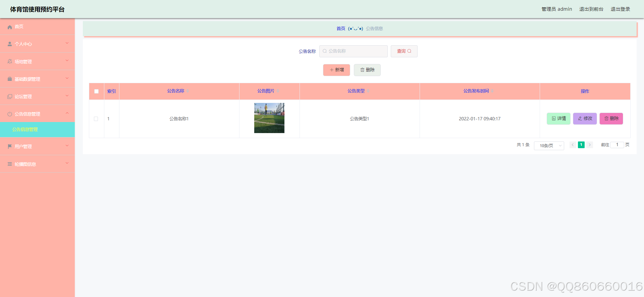Select page 1 in pagination
The width and height of the screenshot is (644, 297).
pyautogui.click(x=581, y=145)
